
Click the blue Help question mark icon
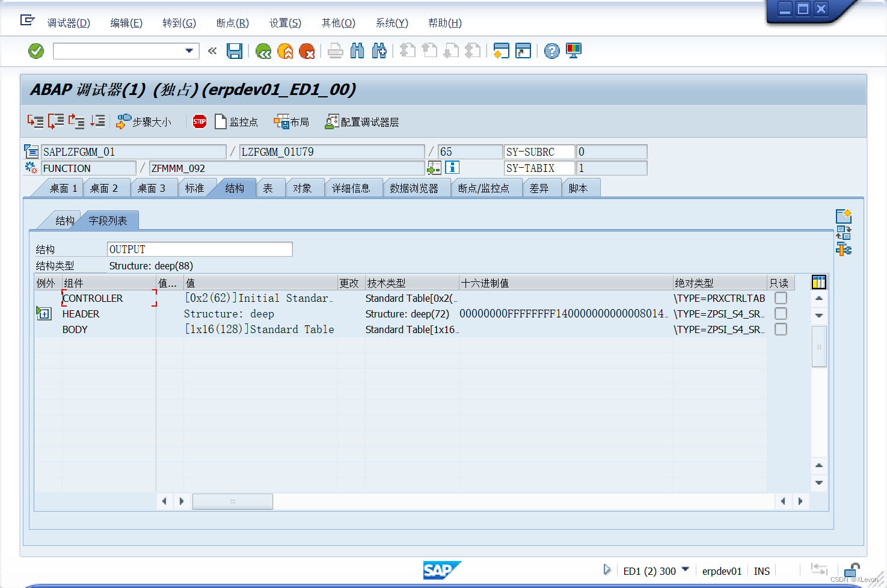click(551, 51)
